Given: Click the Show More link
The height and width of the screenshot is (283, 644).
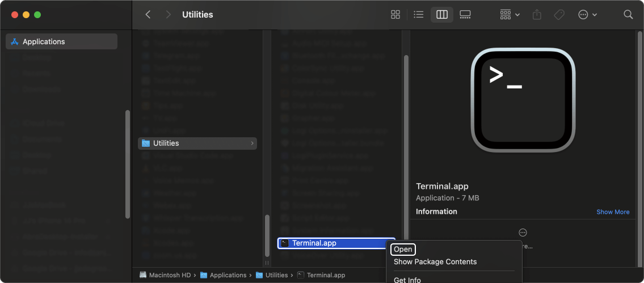Looking at the screenshot, I should pyautogui.click(x=613, y=212).
